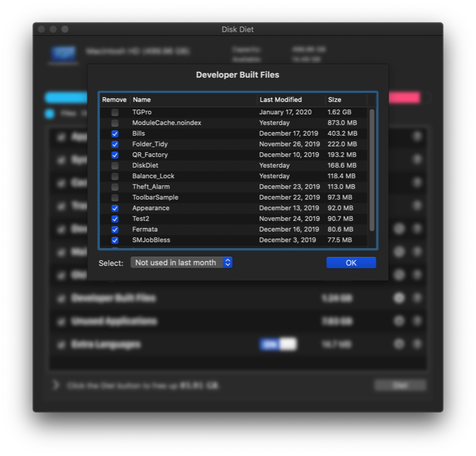Viewport: 476px width, 456px height.
Task: Select the Test2 file name
Action: point(140,219)
